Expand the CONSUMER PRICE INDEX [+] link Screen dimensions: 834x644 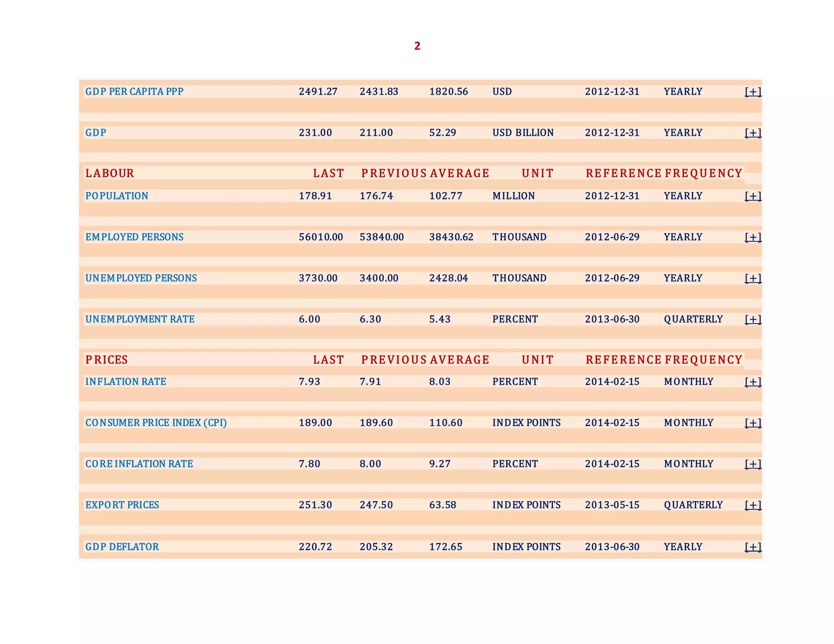pyautogui.click(x=753, y=423)
